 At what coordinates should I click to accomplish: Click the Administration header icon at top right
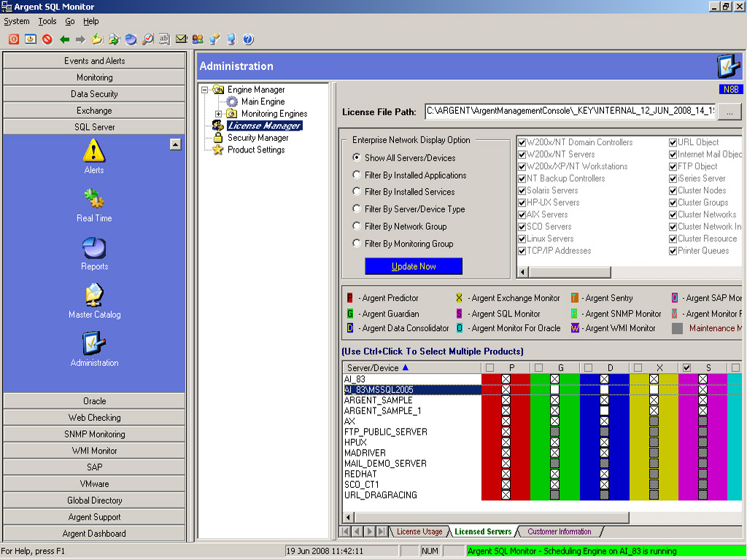click(x=729, y=66)
